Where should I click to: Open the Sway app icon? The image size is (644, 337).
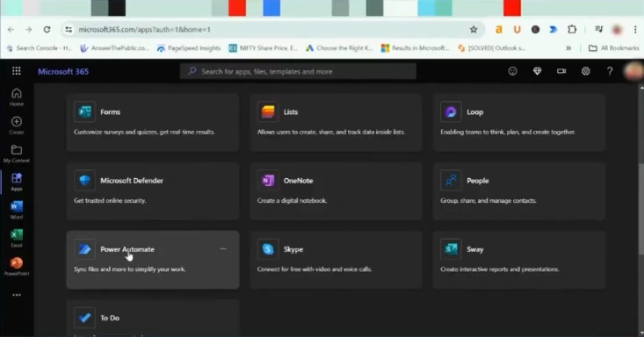451,249
